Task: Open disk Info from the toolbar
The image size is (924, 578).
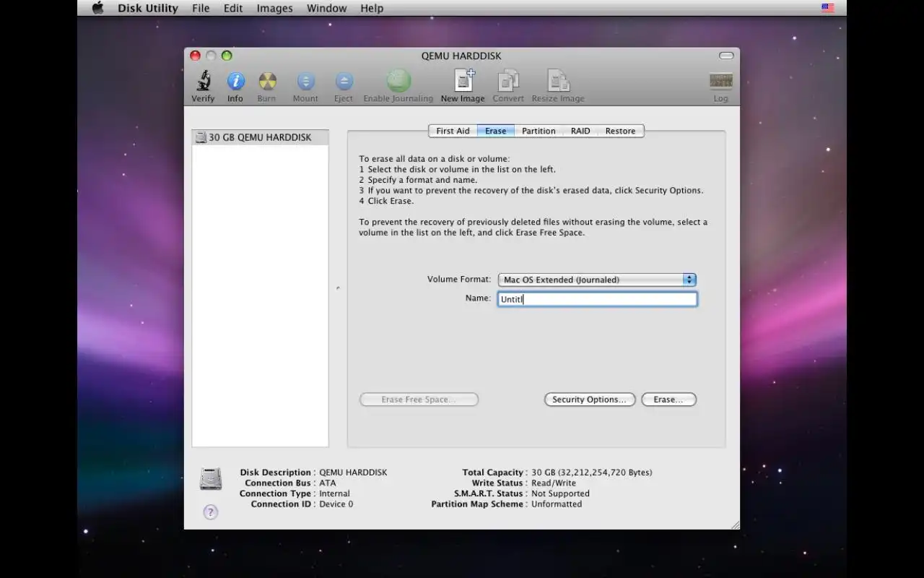Action: [235, 81]
